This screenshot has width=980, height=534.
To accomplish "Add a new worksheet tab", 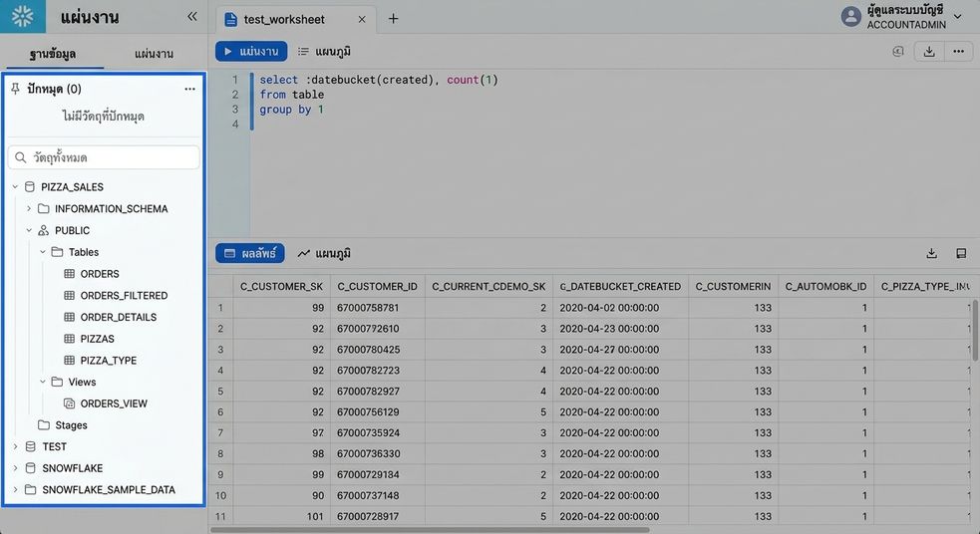I will (x=393, y=19).
